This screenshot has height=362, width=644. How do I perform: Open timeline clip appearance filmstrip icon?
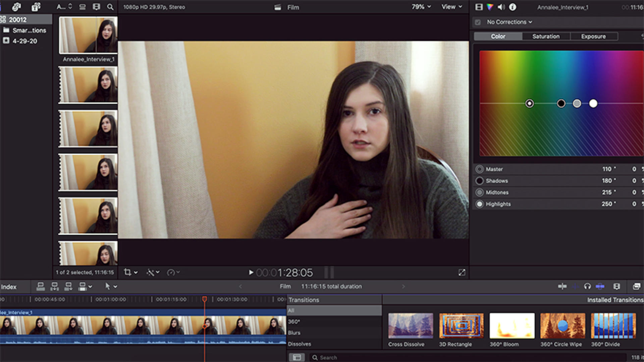click(x=616, y=286)
